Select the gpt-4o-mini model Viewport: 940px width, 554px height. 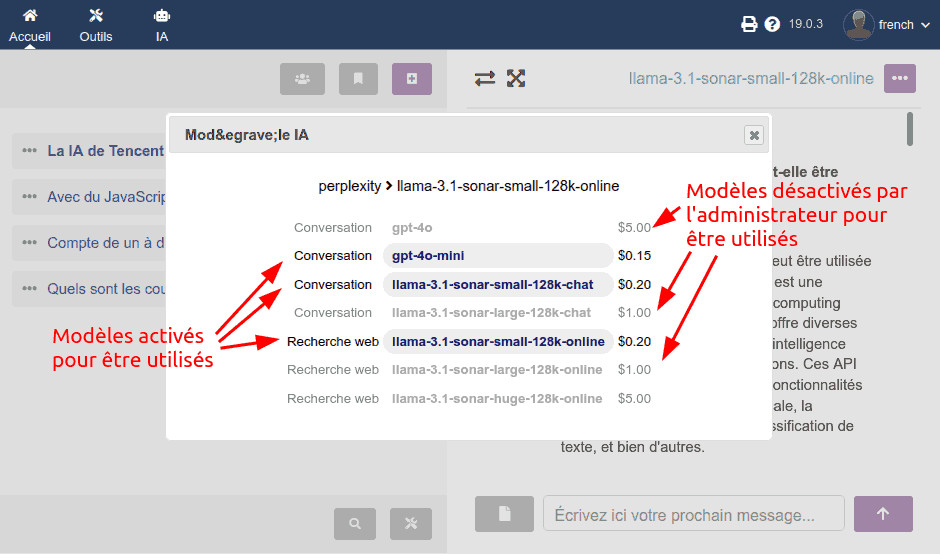point(498,255)
